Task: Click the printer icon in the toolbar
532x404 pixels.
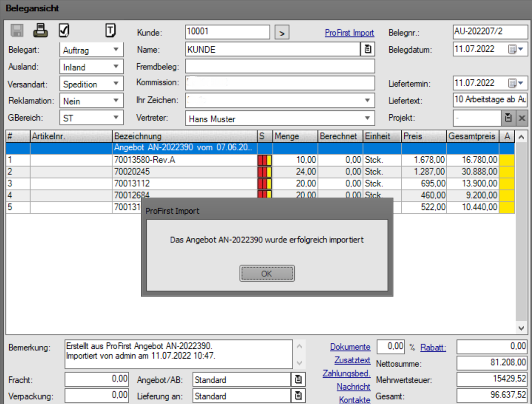Action: 40,31
